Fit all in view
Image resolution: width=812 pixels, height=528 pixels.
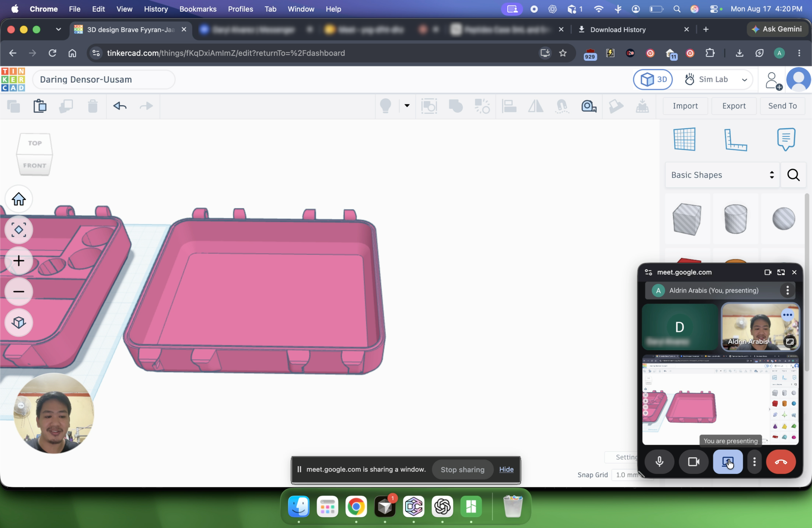point(18,230)
